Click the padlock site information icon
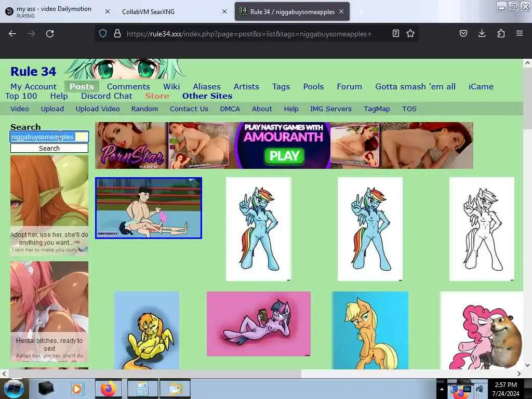532x399 pixels. [x=117, y=33]
